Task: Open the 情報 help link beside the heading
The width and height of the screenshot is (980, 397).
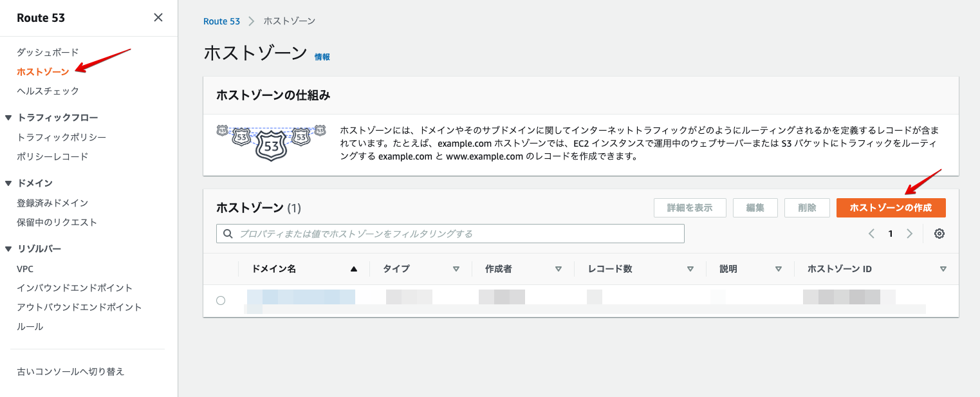Action: click(x=322, y=56)
